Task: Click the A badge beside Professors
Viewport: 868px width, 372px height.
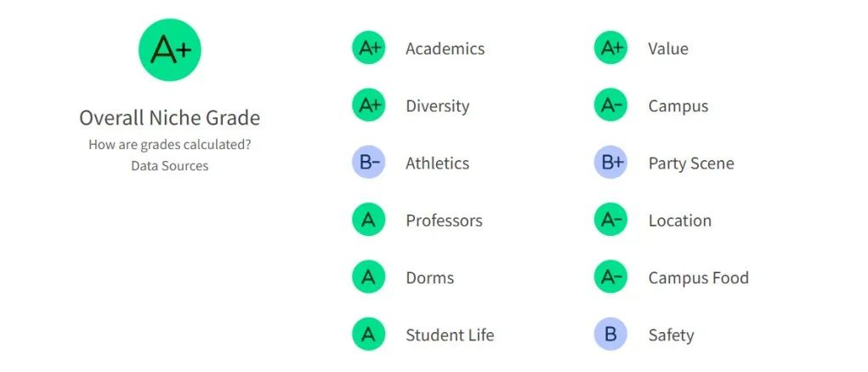Action: (369, 220)
